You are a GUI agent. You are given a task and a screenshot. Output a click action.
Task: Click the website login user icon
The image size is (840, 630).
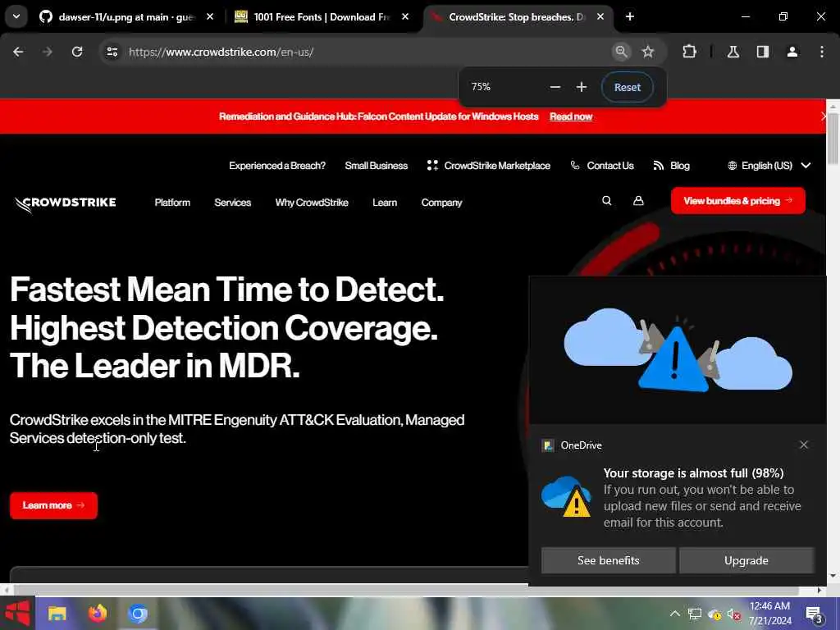tap(638, 201)
